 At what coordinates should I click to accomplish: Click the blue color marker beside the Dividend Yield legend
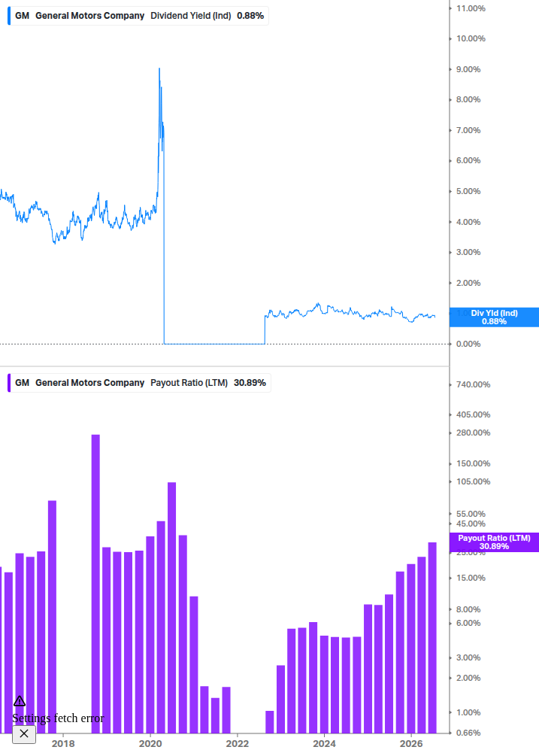pyautogui.click(x=9, y=16)
